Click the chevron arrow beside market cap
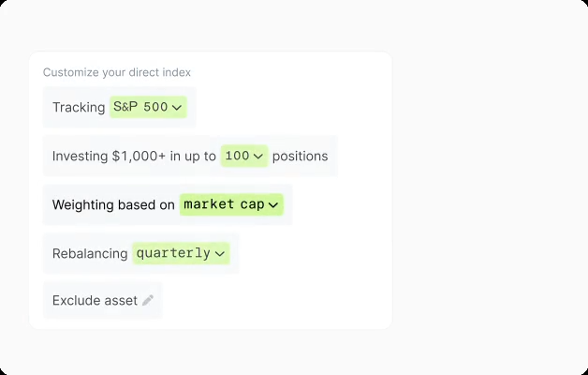The image size is (588, 375). pos(273,204)
